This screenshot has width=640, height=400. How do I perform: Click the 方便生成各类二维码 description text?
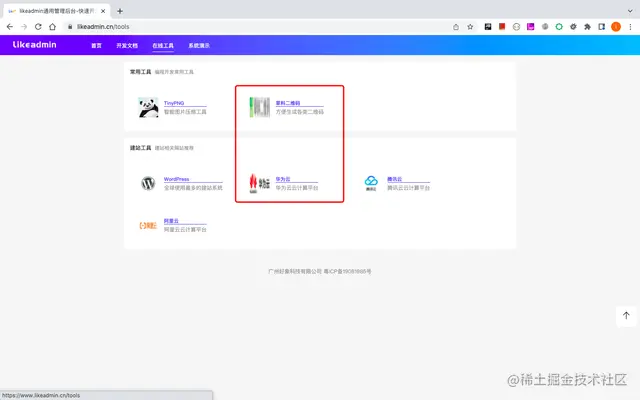[x=300, y=112]
